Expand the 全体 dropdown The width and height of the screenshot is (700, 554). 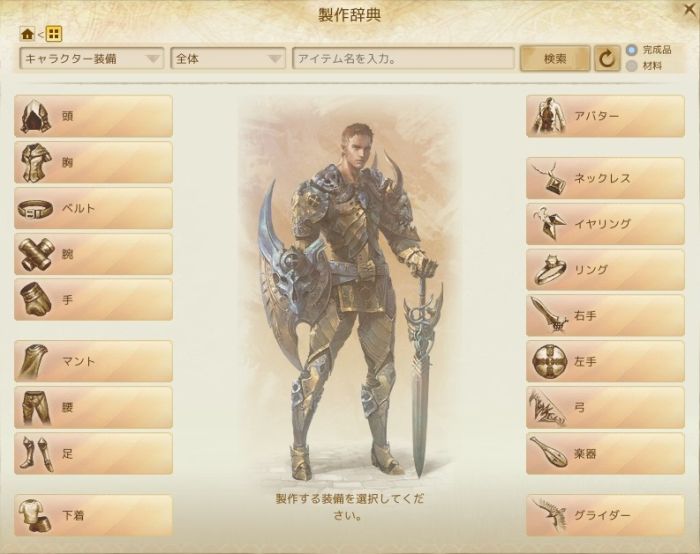tap(228, 58)
